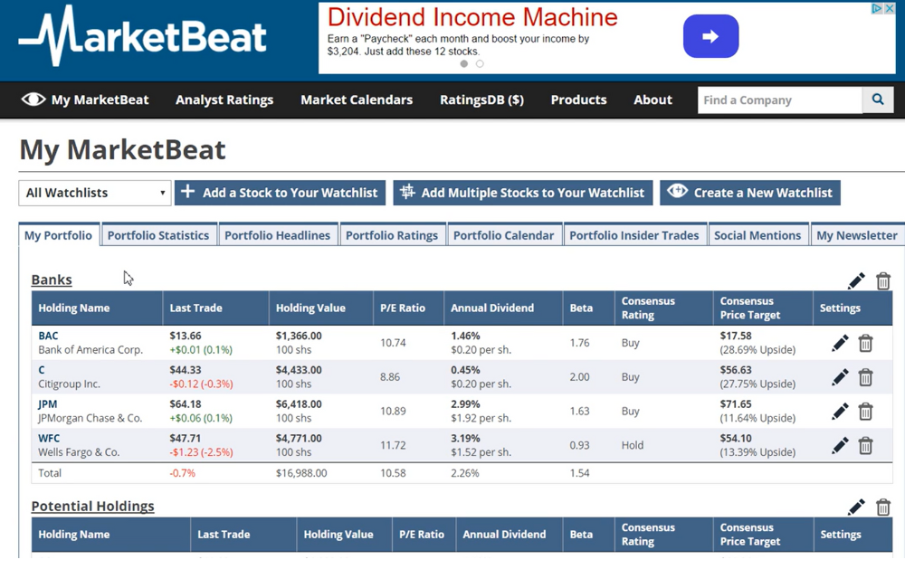Select the second ad carousel dot
This screenshot has height=588, width=905.
[480, 64]
